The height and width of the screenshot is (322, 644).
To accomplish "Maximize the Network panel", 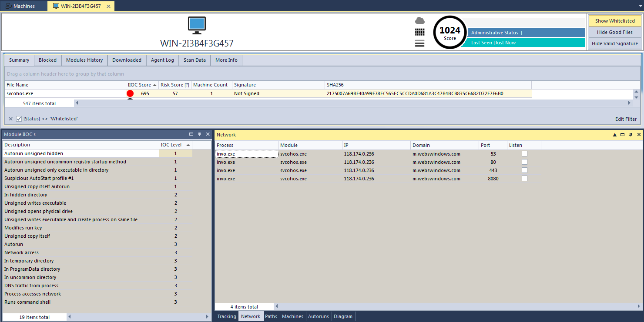I will [x=622, y=135].
